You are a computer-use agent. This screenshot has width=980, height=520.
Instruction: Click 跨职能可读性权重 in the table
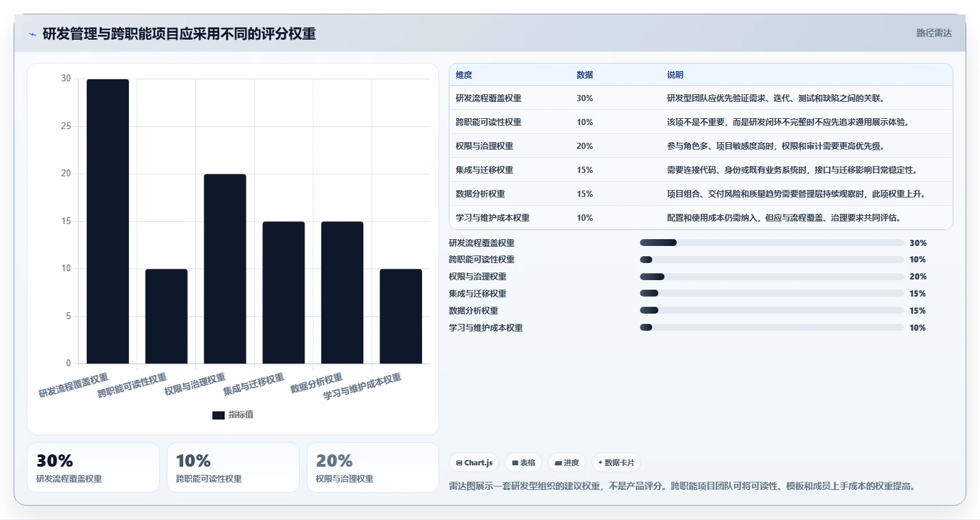coord(488,122)
